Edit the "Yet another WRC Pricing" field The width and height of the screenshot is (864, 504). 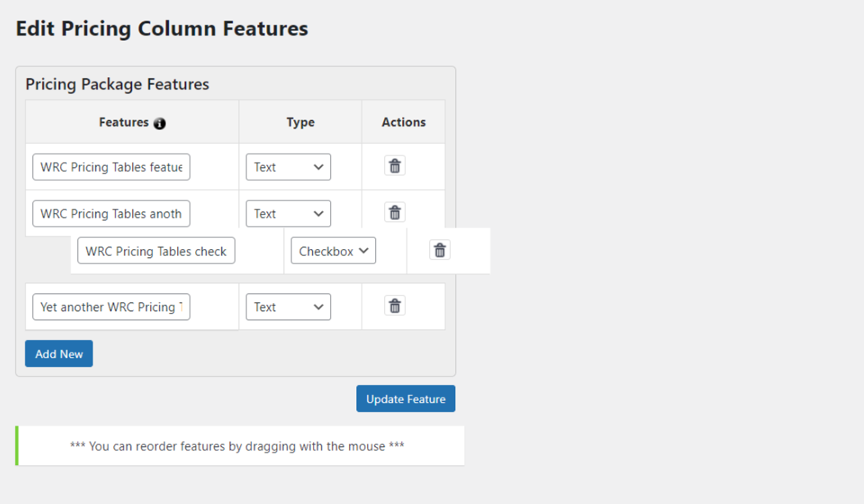pos(112,307)
